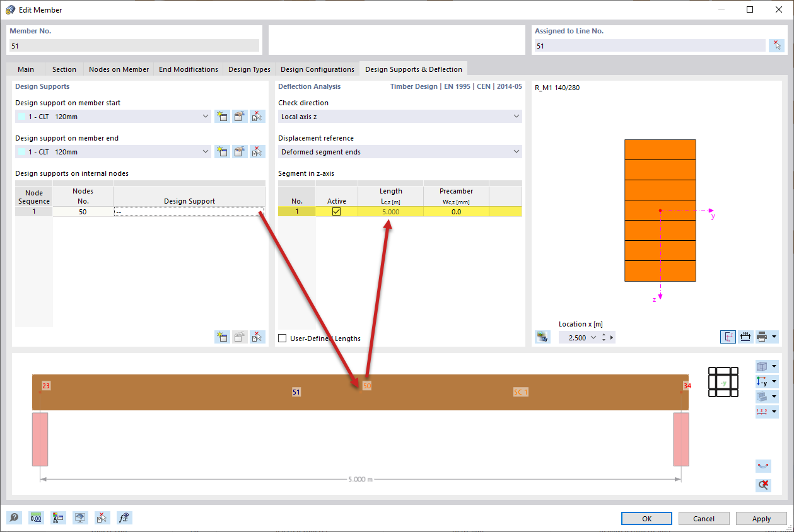Select the Precamber cell showing 0.0

(x=456, y=212)
